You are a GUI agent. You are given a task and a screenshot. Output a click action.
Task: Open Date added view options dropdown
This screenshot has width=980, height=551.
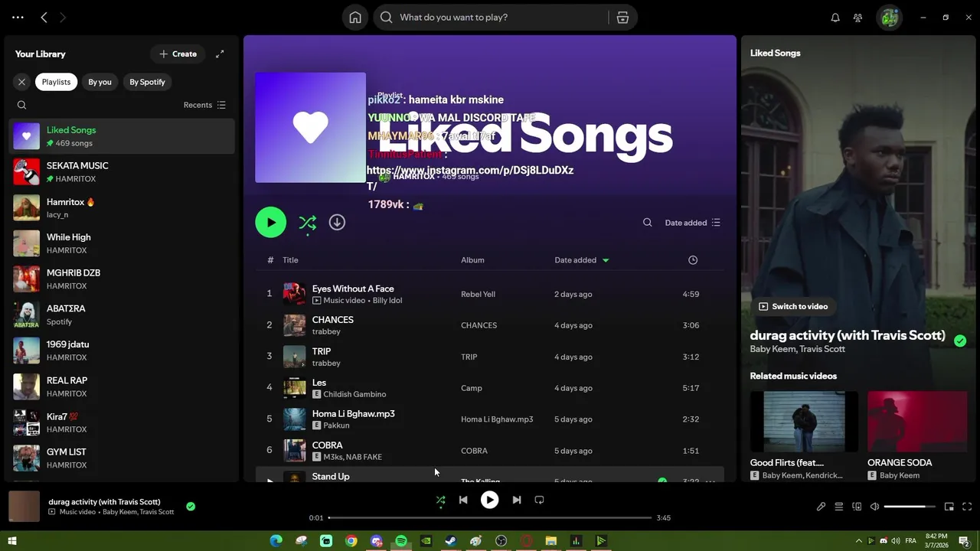coord(692,223)
